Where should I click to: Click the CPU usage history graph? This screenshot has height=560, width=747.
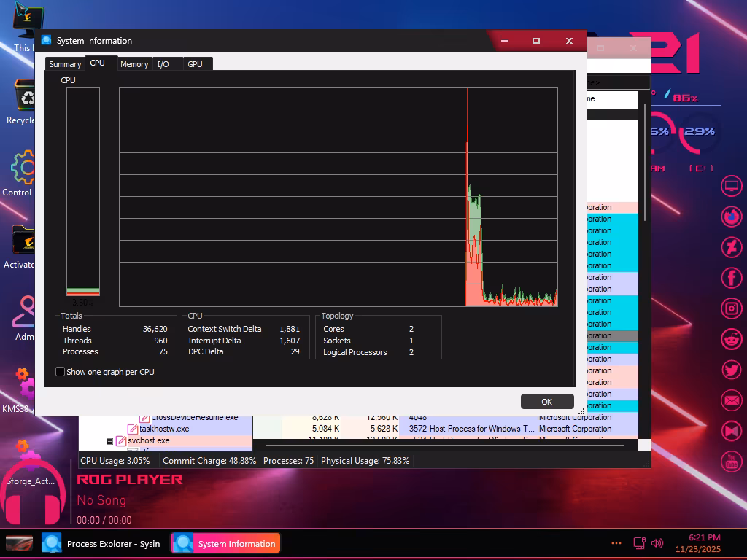pyautogui.click(x=338, y=197)
